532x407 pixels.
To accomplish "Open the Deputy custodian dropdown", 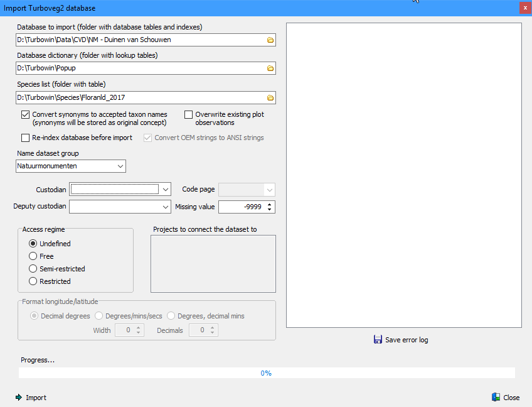I will pos(165,207).
